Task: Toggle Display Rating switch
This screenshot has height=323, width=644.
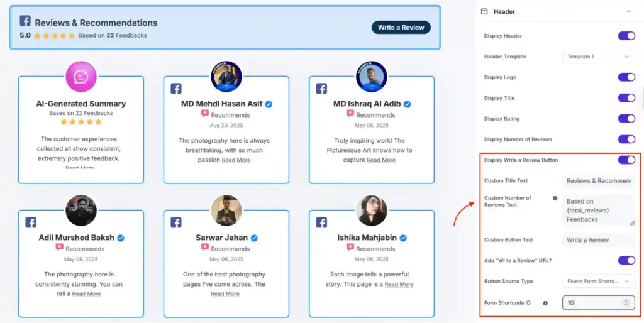Action: tap(627, 119)
